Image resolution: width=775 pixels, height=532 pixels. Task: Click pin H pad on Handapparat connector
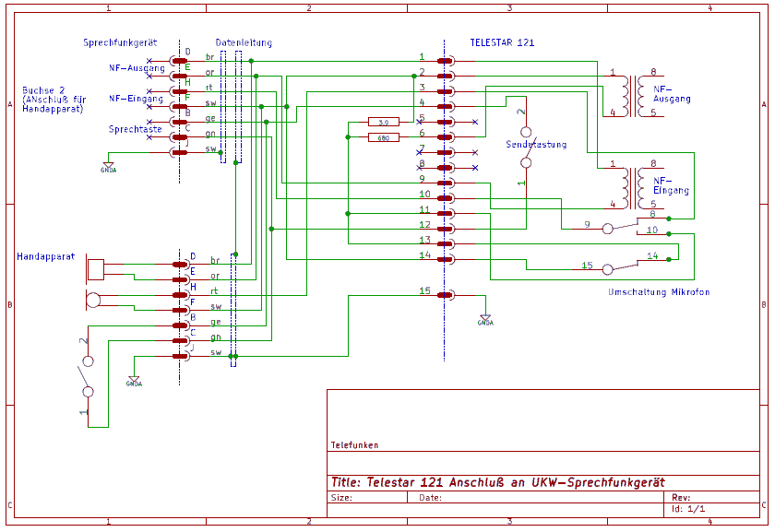181,295
